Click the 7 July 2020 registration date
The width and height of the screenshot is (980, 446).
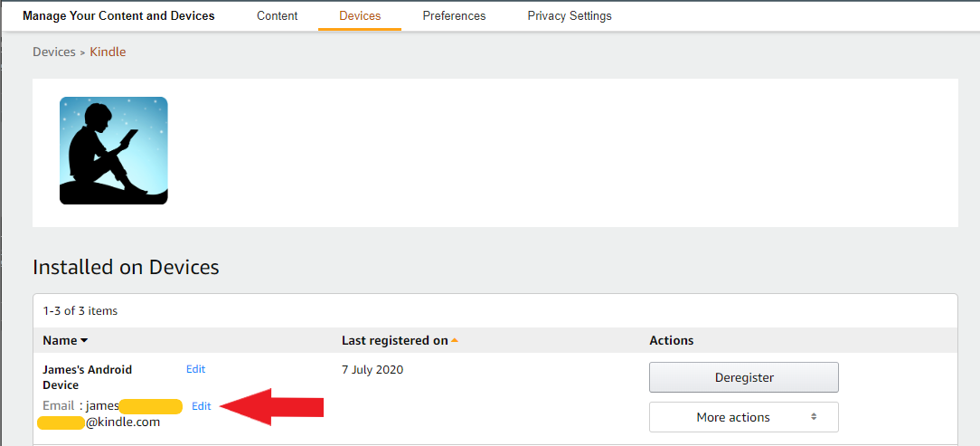click(x=372, y=369)
